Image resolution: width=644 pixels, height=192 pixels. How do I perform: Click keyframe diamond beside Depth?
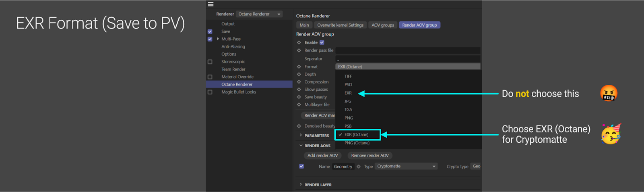299,74
